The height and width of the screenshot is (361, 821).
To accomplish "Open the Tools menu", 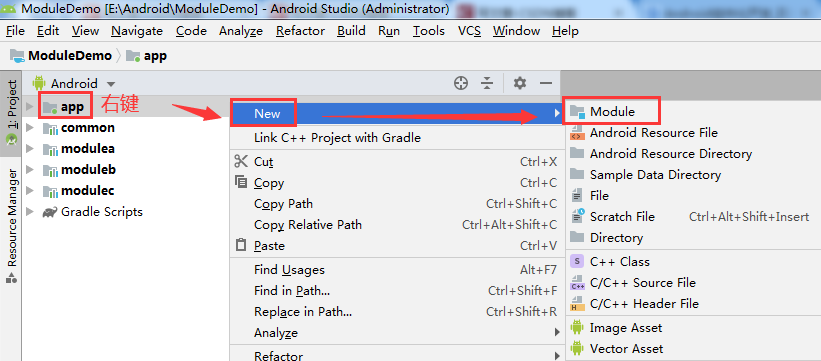I will point(429,31).
